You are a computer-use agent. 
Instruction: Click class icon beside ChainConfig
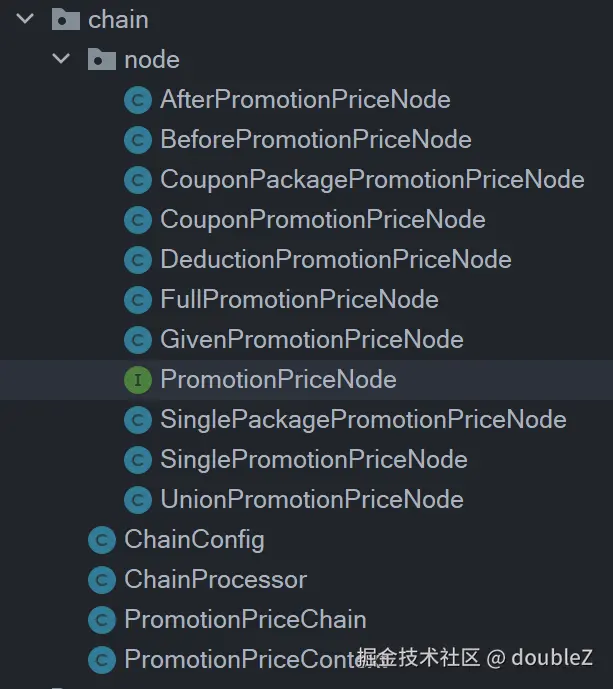tap(101, 539)
